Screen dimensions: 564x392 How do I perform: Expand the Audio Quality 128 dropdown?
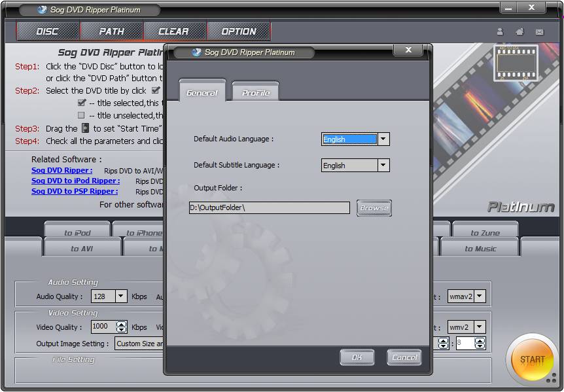pyautogui.click(x=121, y=296)
